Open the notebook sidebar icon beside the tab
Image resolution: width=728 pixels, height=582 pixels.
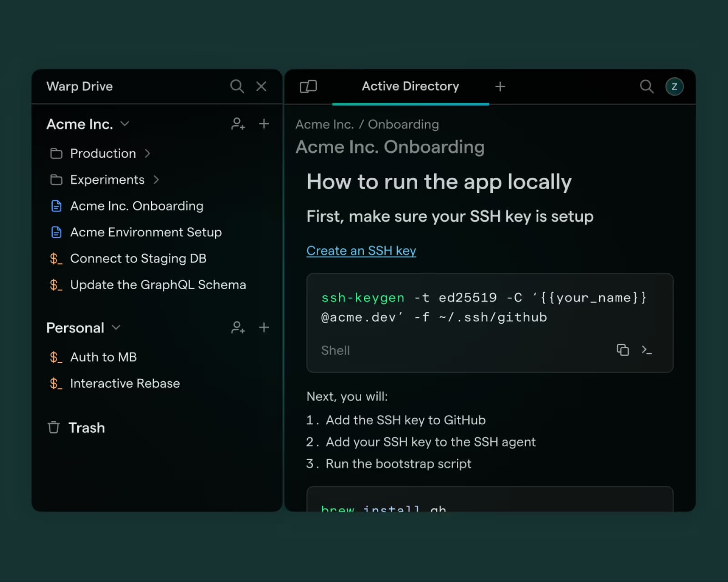coord(308,86)
